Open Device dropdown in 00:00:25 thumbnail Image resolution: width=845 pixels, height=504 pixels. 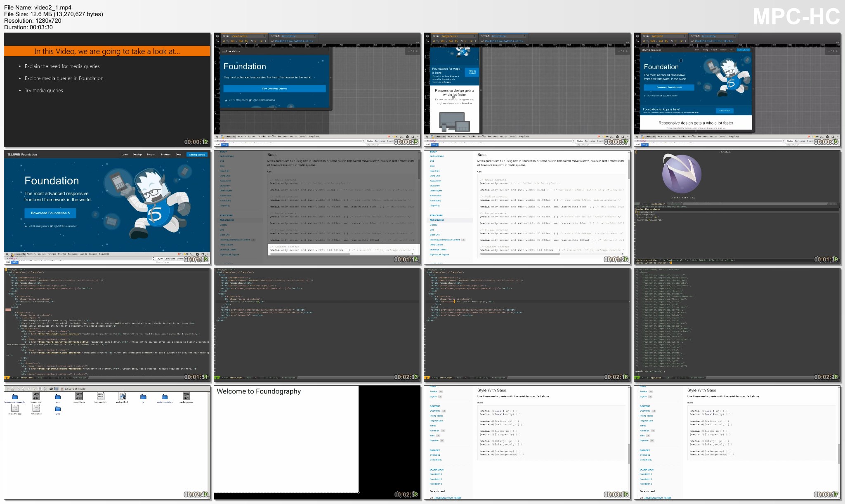pyautogui.click(x=248, y=36)
